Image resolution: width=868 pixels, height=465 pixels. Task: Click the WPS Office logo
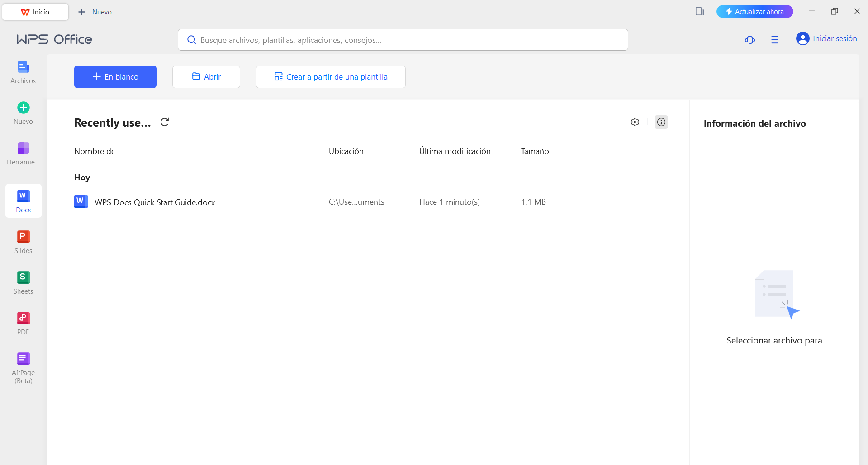coord(54,39)
